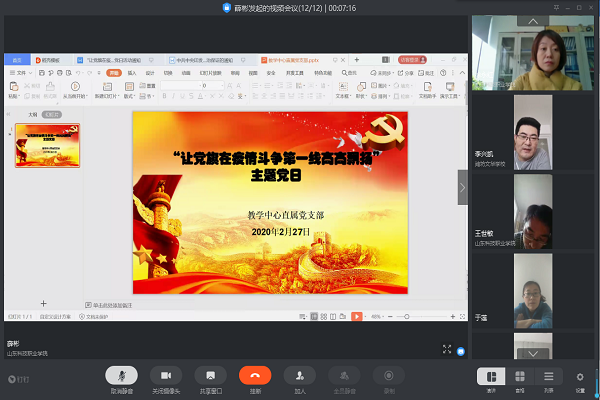The width and height of the screenshot is (600, 400).
Task: Open the 幻灯片放映 ribbon tab
Action: click(x=210, y=73)
